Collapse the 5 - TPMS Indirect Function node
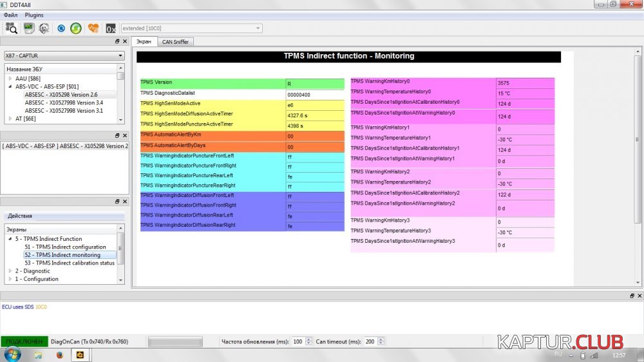Screen dimensions: 644x362 coord(10,239)
